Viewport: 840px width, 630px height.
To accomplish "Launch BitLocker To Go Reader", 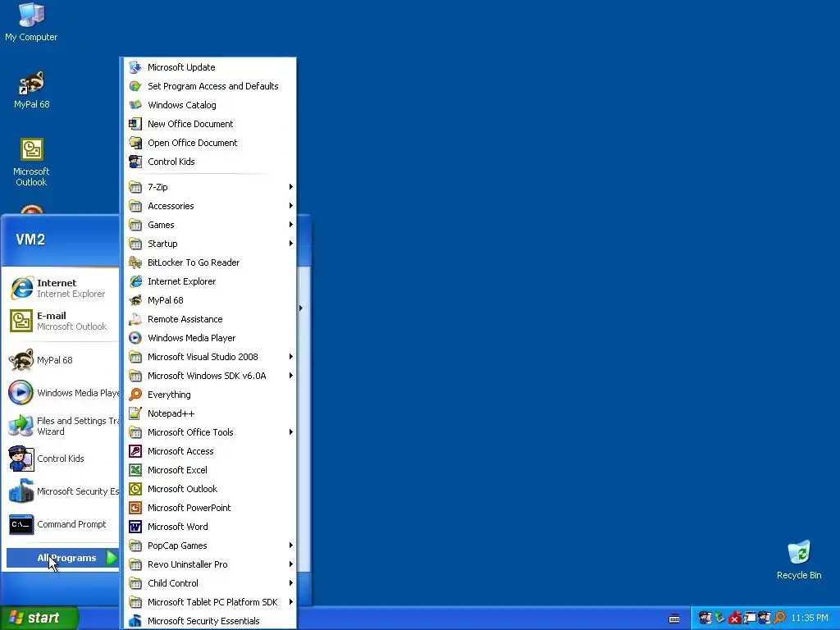I will point(209,262).
